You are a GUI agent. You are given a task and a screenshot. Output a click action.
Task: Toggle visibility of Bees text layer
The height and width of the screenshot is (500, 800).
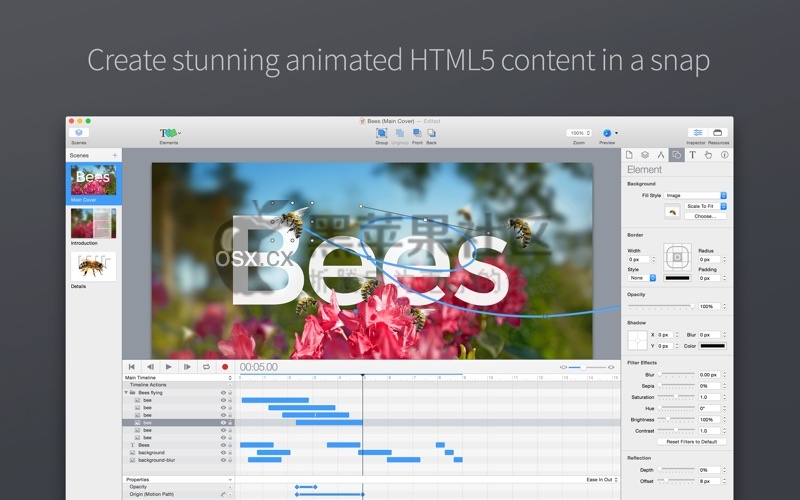(223, 445)
